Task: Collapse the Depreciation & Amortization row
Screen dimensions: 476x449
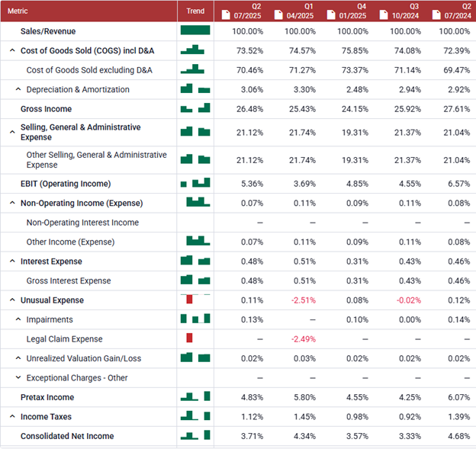Action: click(x=18, y=89)
